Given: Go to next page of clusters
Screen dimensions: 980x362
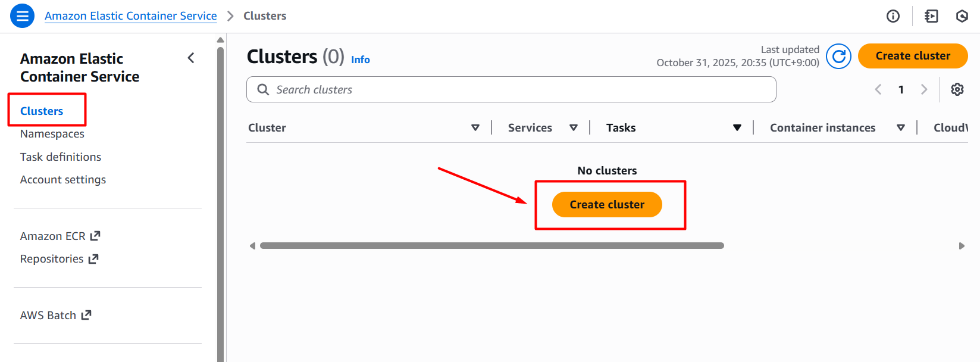Looking at the screenshot, I should click(924, 89).
